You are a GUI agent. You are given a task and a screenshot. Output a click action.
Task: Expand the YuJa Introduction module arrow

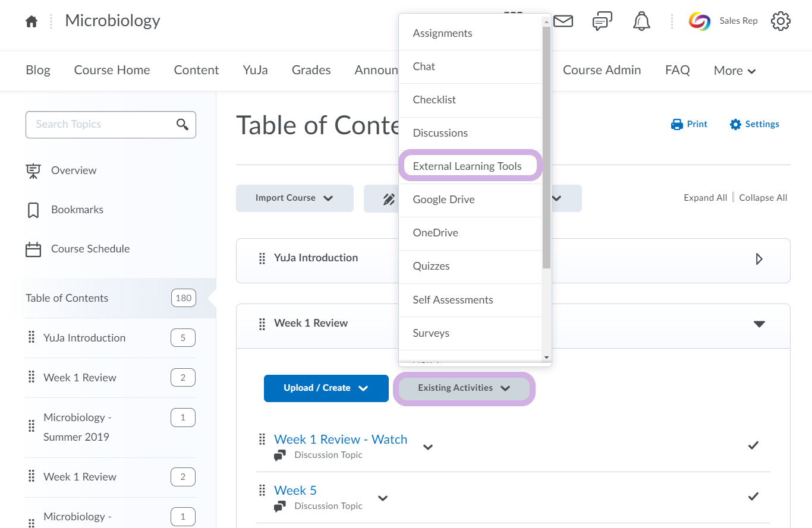coord(759,259)
